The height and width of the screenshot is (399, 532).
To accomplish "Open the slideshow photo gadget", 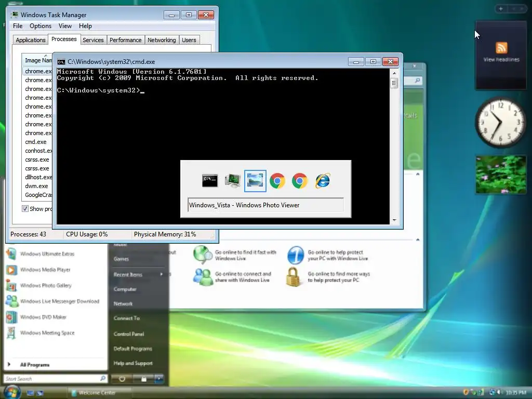I will pos(501,175).
